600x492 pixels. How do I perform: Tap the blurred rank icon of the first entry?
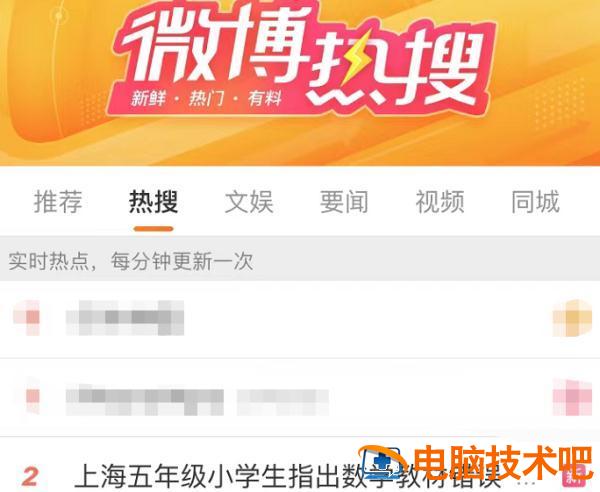28,318
